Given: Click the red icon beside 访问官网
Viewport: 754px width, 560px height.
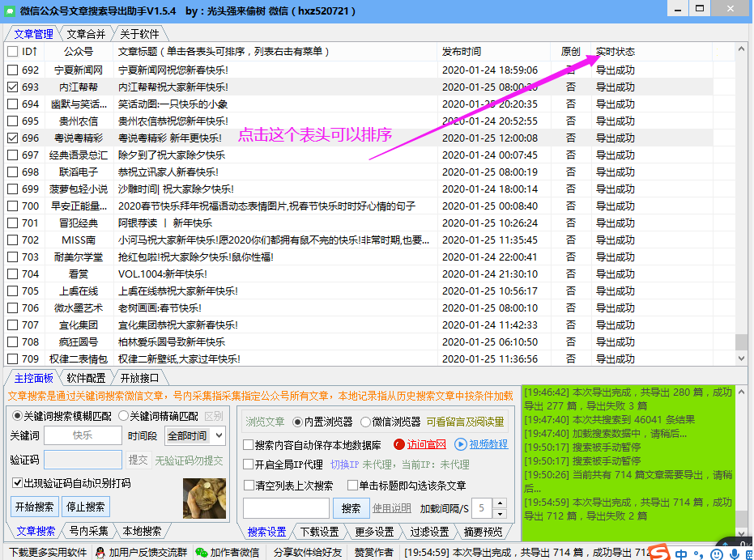Looking at the screenshot, I should tap(398, 444).
